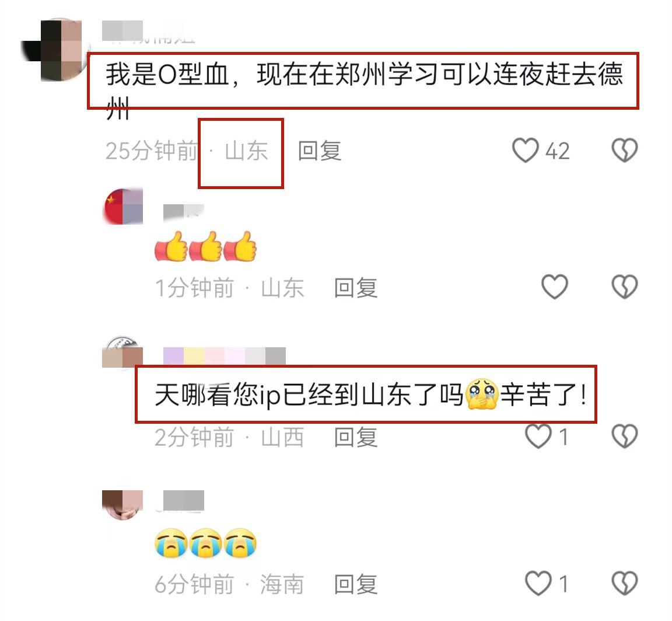Dislike the O型血 comment via broken heart
The image size is (672, 621).
[624, 151]
